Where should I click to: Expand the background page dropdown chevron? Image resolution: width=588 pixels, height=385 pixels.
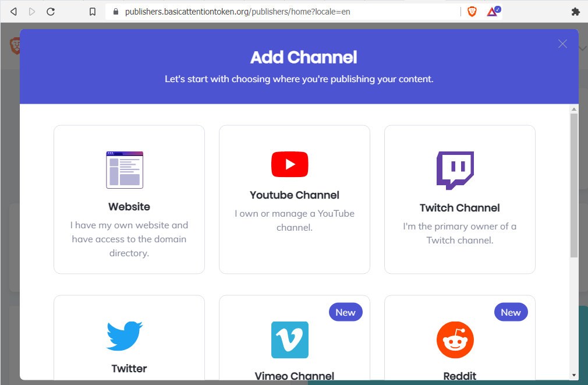pyautogui.click(x=582, y=48)
